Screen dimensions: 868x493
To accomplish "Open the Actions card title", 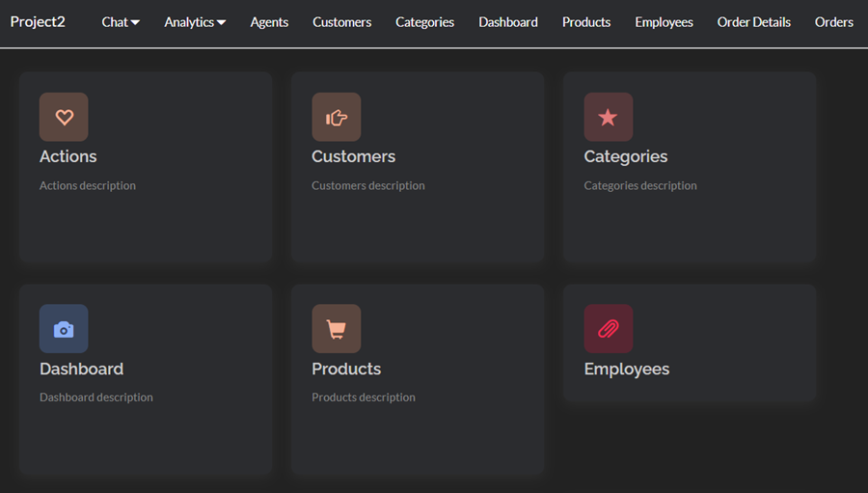I will tap(68, 156).
